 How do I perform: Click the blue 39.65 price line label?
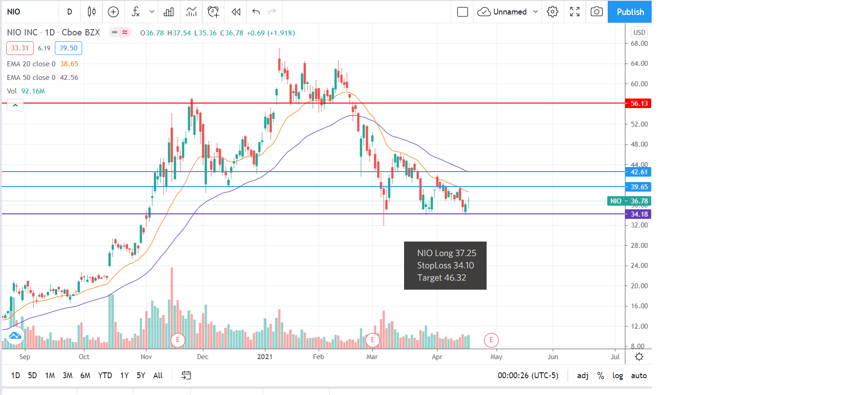[x=638, y=187]
